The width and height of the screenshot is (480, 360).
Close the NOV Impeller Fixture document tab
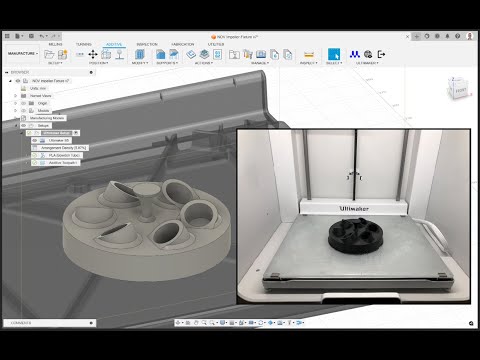pyautogui.click(x=407, y=36)
